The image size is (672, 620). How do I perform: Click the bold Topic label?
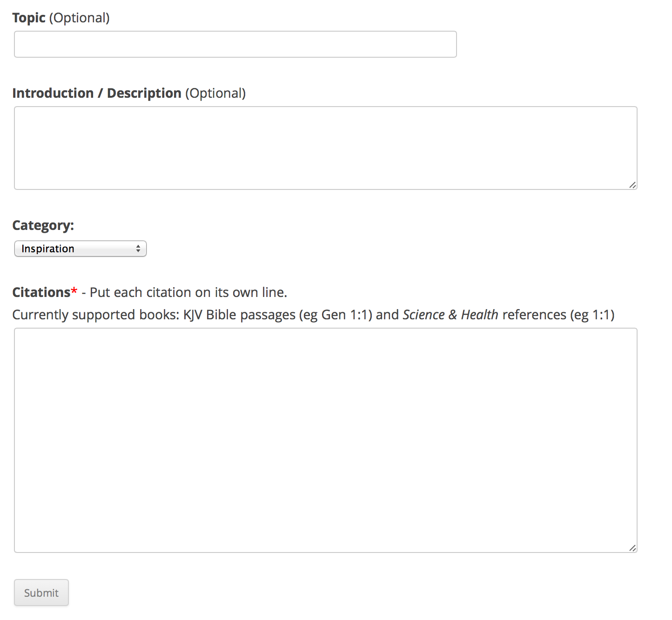click(x=29, y=18)
